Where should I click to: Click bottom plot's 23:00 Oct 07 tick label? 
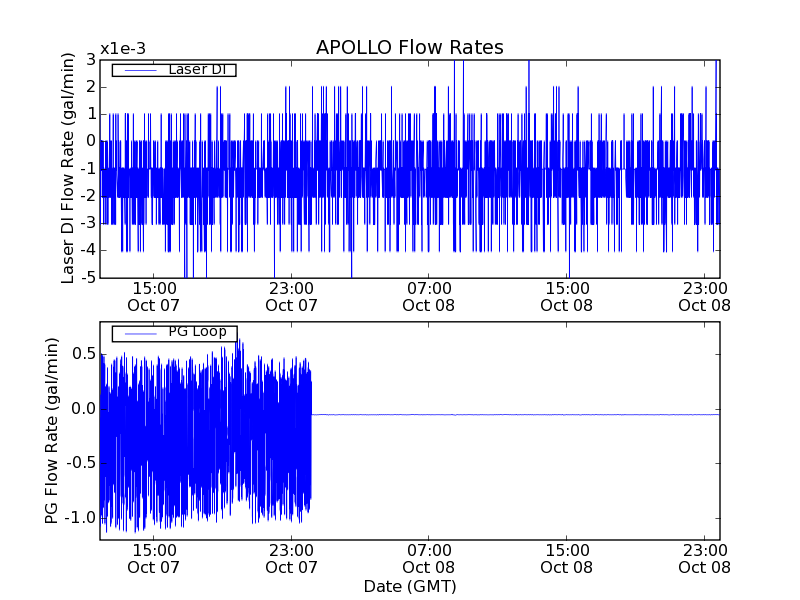[x=292, y=558]
